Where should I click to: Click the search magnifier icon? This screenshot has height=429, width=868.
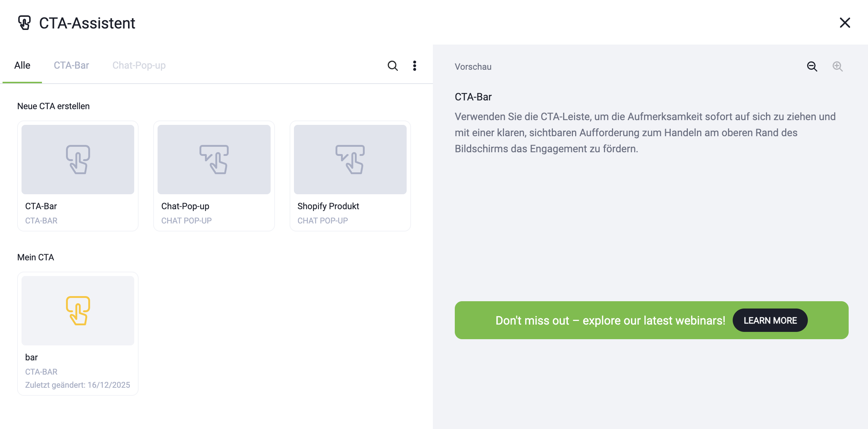[x=392, y=66]
